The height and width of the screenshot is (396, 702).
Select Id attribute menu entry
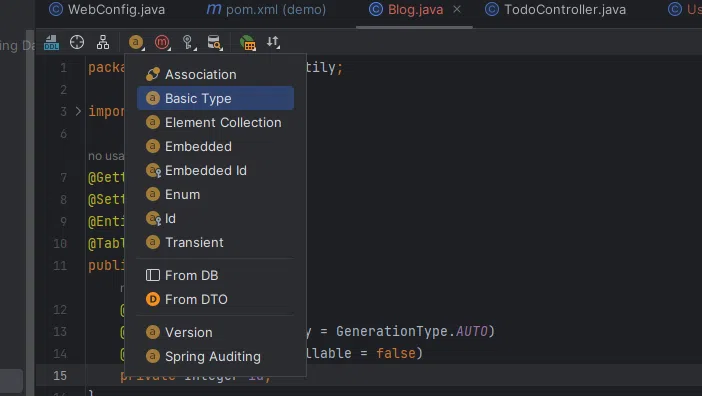(x=215, y=218)
